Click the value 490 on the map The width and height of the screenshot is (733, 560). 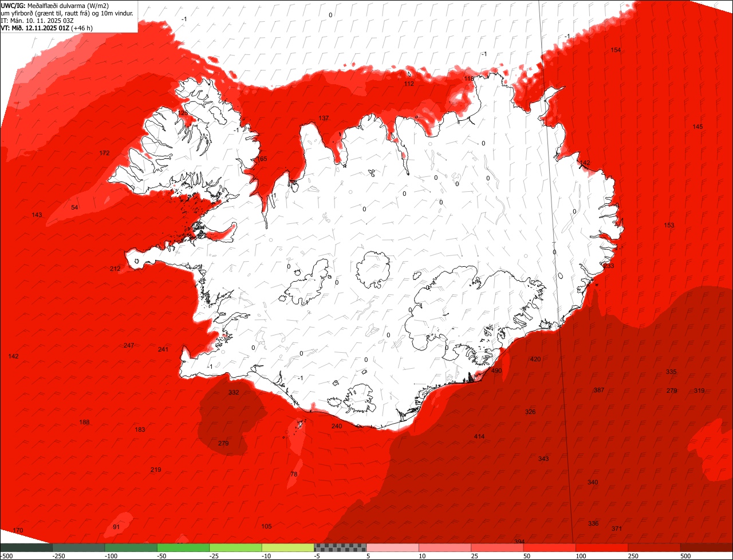[496, 371]
